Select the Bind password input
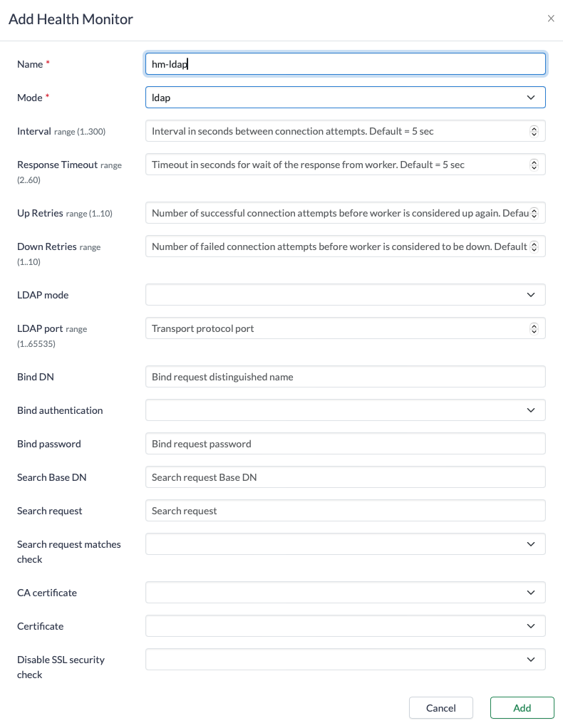Screen dimensions: 563x728 [345, 444]
